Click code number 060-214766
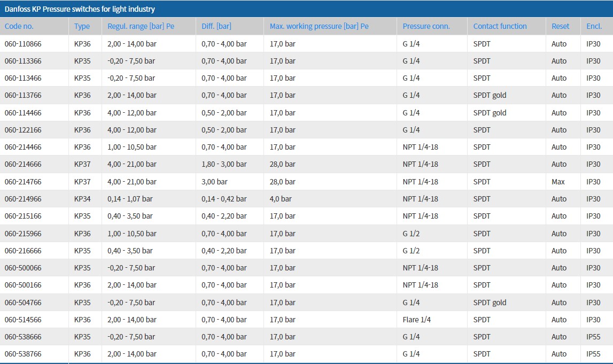Screen dimensions: 613x364 (x=23, y=182)
